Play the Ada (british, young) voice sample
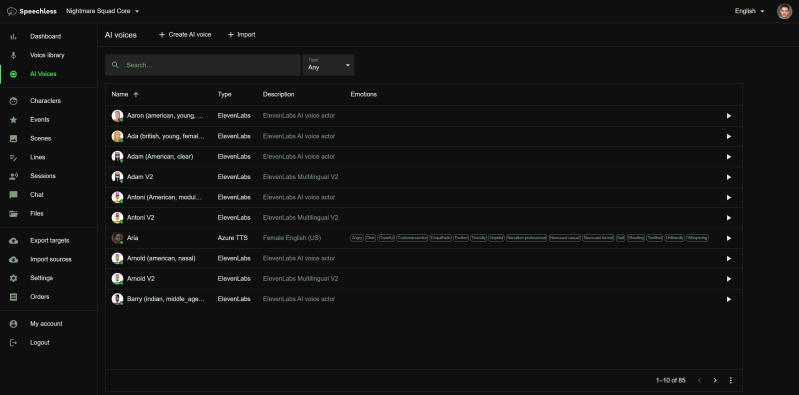This screenshot has height=395, width=799. [729, 136]
